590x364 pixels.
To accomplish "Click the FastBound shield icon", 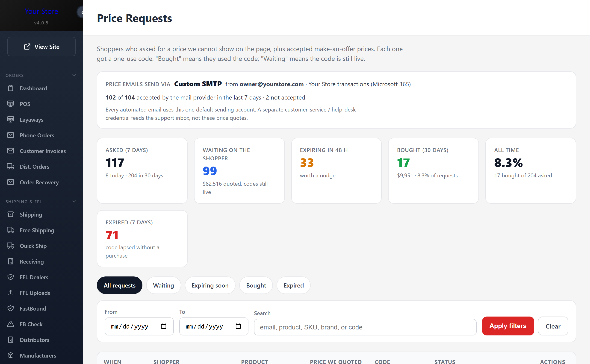I will click(11, 308).
